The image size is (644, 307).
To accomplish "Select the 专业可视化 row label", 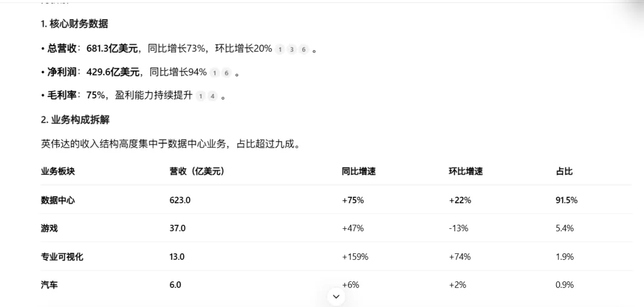I will pyautogui.click(x=62, y=257).
